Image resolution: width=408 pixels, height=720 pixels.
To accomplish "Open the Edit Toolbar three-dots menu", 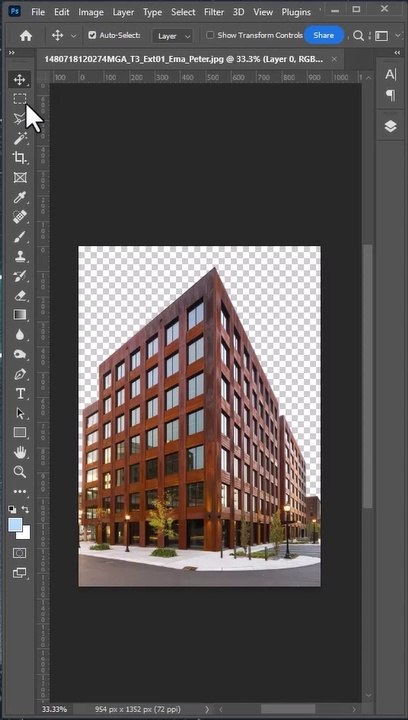I will [19, 491].
